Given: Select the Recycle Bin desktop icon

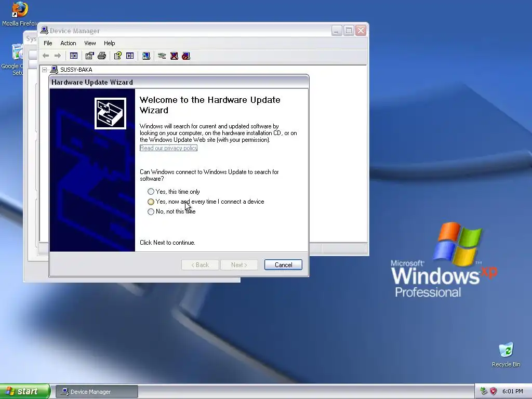Looking at the screenshot, I should click(506, 354).
